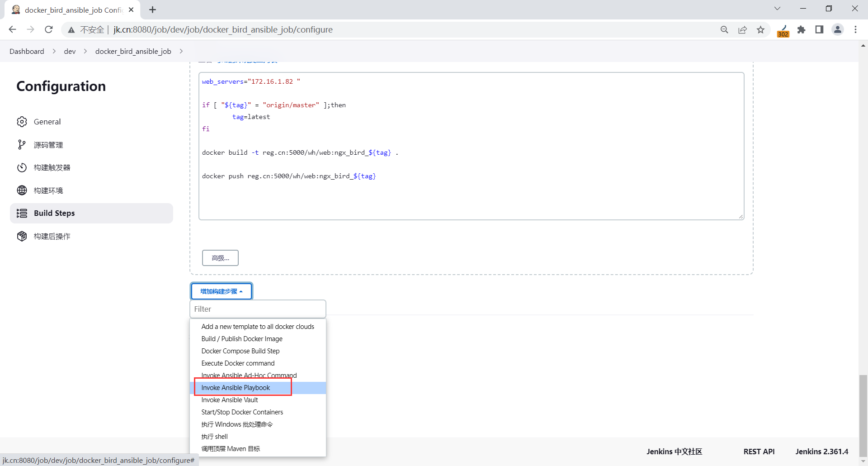
Task: Bookmark this page with star icon
Action: (761, 30)
